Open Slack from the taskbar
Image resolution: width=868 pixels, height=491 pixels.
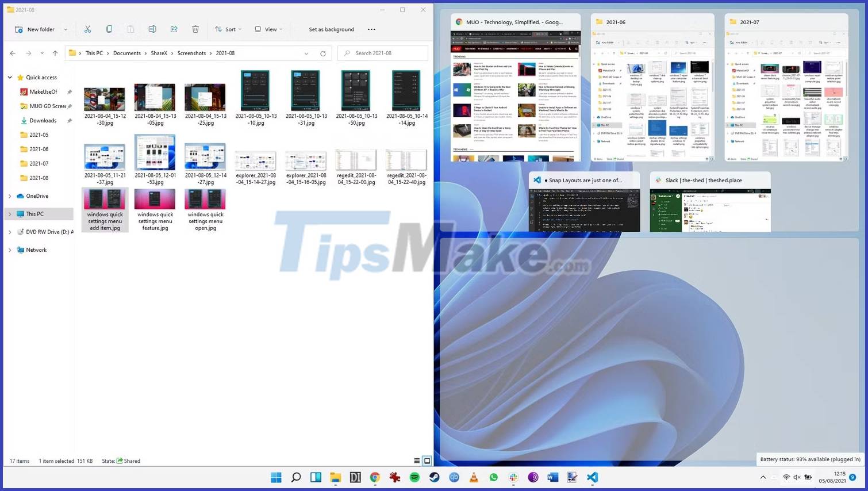click(x=513, y=477)
